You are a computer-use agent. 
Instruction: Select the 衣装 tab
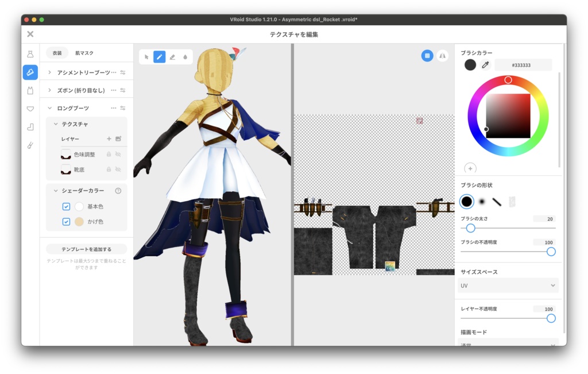(x=56, y=52)
